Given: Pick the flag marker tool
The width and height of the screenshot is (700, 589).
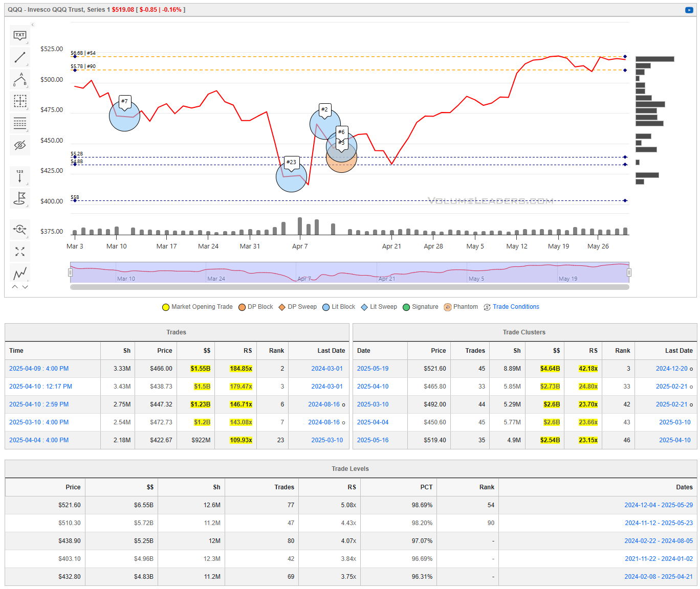Looking at the screenshot, I should 20,198.
